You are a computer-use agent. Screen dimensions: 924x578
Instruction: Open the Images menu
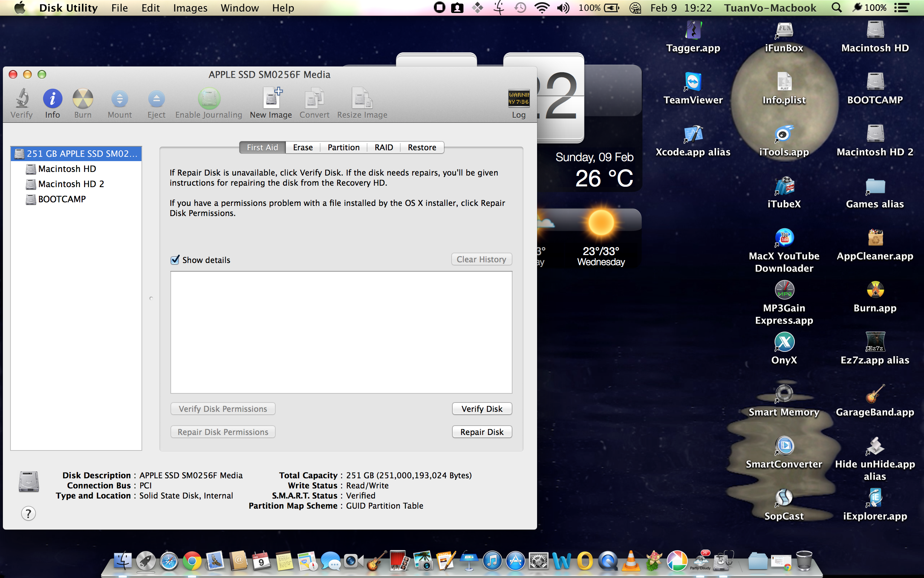pyautogui.click(x=190, y=8)
